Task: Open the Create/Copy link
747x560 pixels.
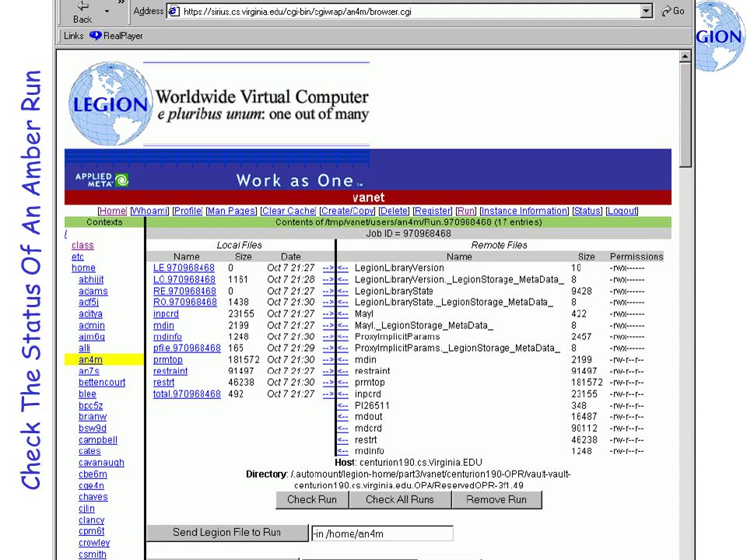Action: pyautogui.click(x=347, y=211)
